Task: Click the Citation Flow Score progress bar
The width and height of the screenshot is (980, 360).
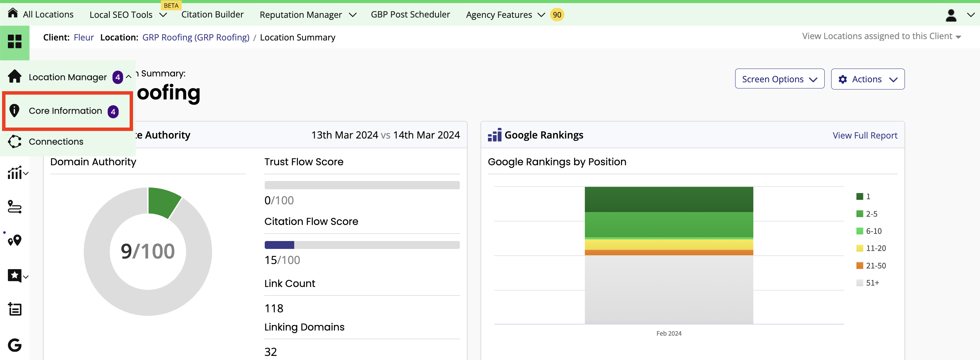Action: pyautogui.click(x=361, y=245)
